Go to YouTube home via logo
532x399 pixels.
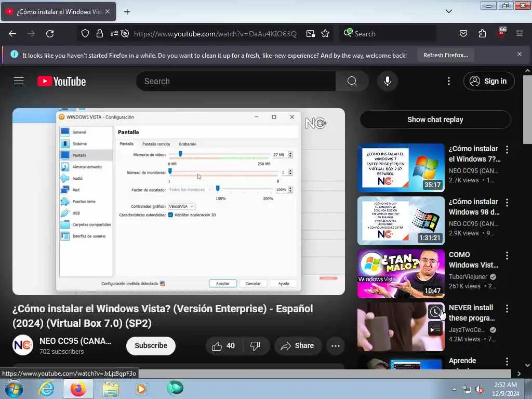(61, 82)
